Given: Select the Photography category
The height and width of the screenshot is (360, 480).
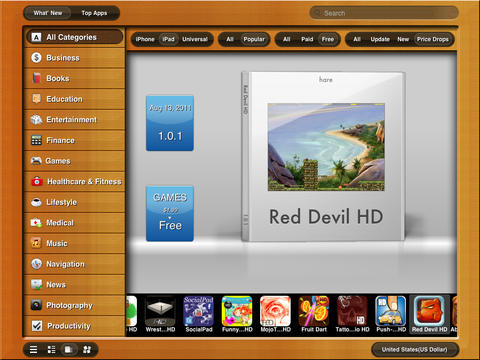Looking at the screenshot, I should pos(75,305).
